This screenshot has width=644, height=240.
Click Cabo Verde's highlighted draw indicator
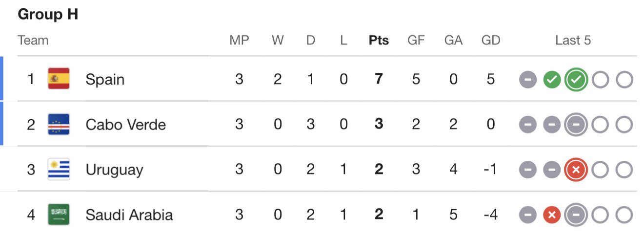click(x=576, y=125)
